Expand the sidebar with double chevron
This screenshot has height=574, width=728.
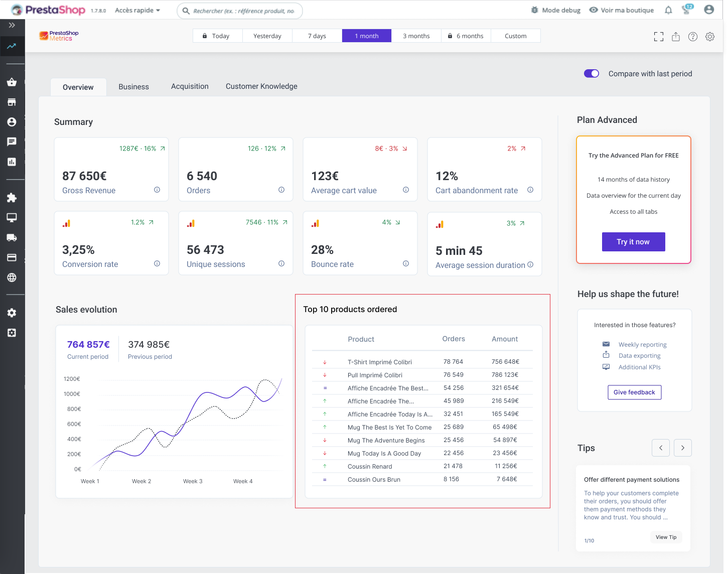coord(12,25)
